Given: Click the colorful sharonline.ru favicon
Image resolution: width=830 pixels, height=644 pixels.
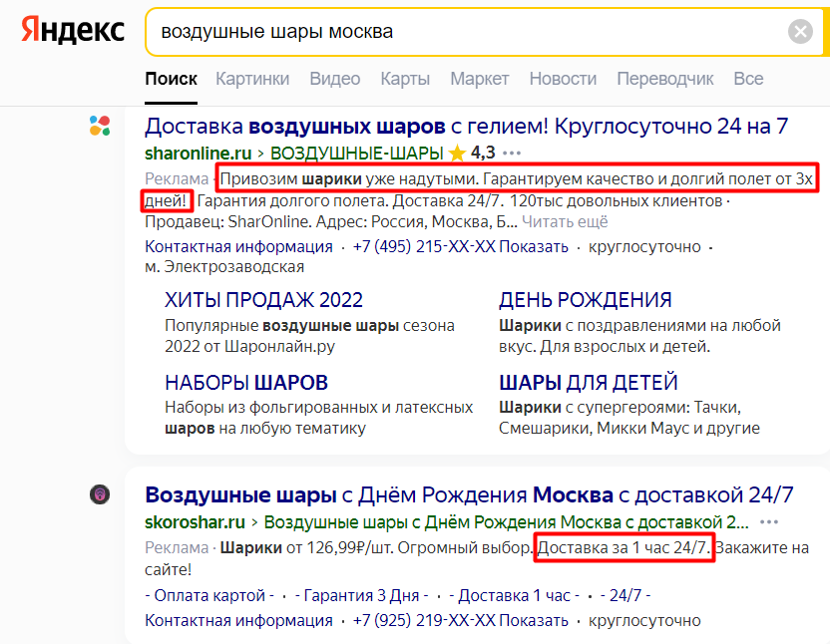Looking at the screenshot, I should 99,127.
